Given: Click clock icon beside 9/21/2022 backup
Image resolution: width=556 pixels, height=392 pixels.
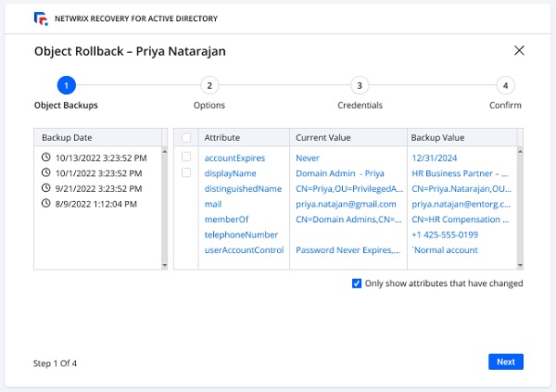Looking at the screenshot, I should click(46, 188).
